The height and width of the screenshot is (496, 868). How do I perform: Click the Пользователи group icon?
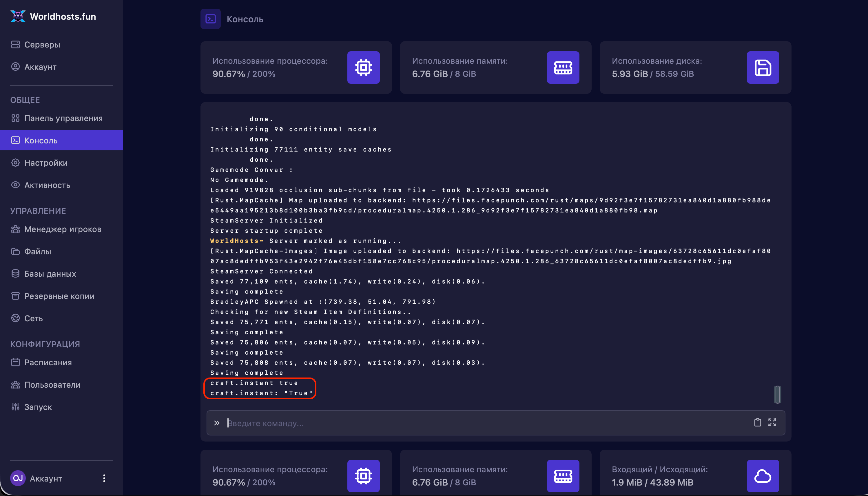(x=15, y=385)
